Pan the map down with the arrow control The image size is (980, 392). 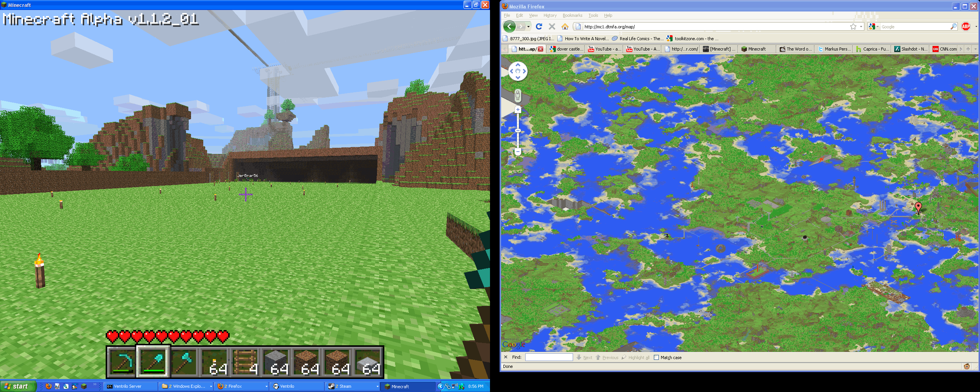coord(518,78)
